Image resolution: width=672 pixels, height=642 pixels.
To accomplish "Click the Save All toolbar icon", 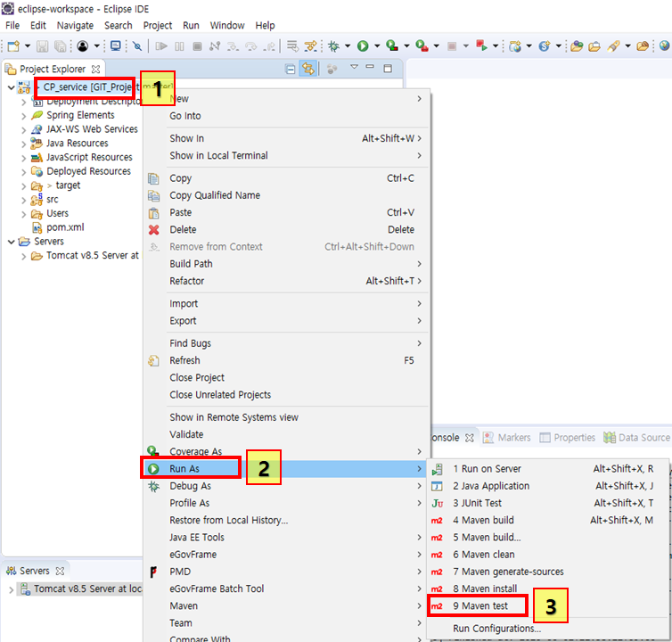I will pyautogui.click(x=61, y=45).
